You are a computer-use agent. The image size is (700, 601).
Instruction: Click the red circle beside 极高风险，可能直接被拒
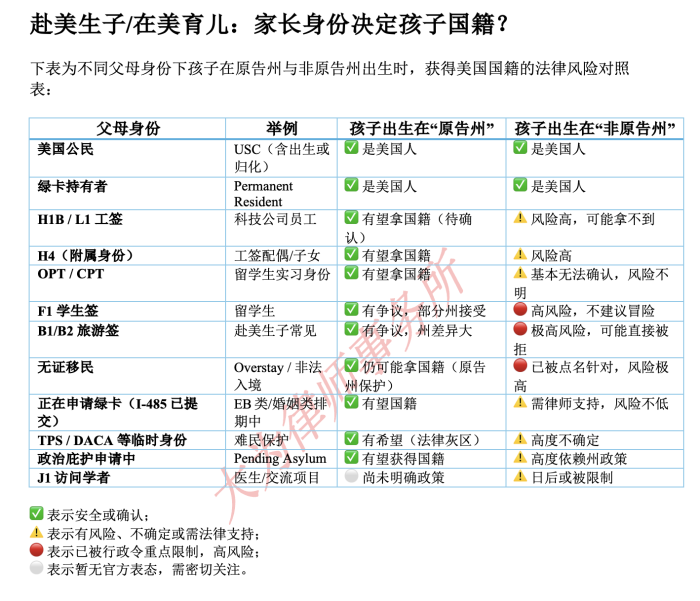520,329
